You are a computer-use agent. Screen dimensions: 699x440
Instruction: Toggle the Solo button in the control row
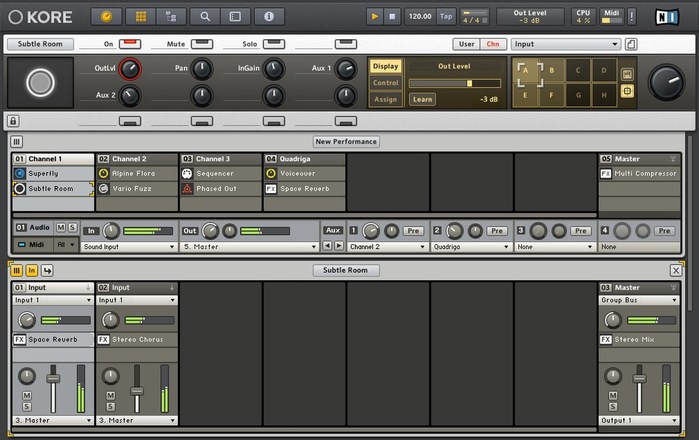pyautogui.click(x=274, y=44)
